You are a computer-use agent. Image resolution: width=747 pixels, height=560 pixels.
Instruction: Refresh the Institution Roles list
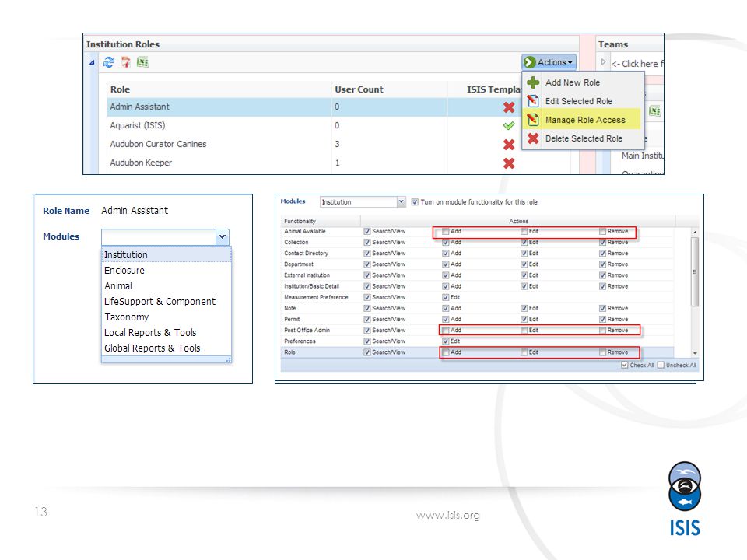point(109,62)
